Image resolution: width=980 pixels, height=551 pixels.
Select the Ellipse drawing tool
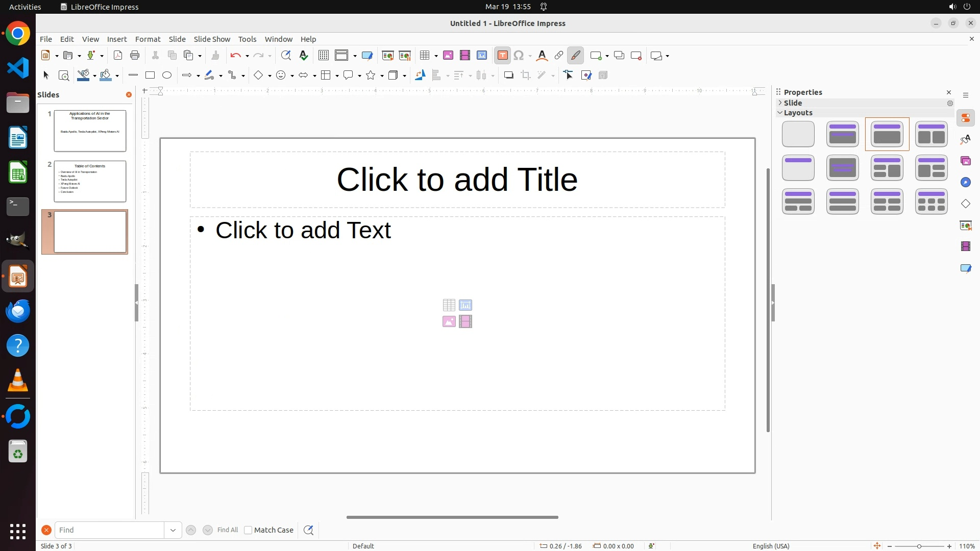click(x=167, y=76)
